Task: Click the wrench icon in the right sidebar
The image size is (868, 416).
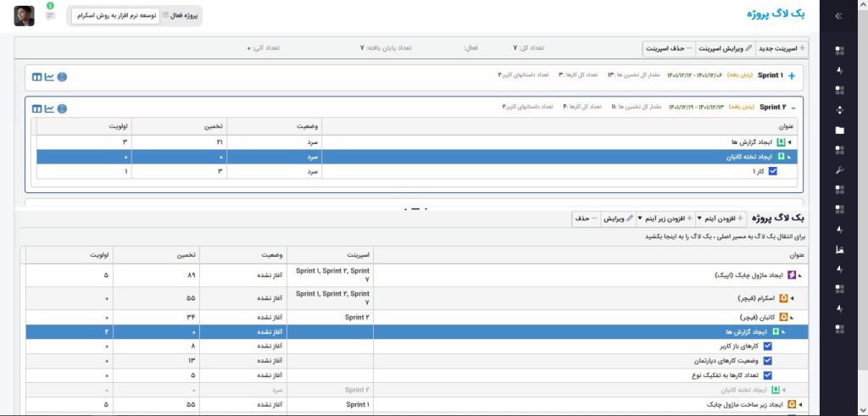Action: tap(839, 170)
